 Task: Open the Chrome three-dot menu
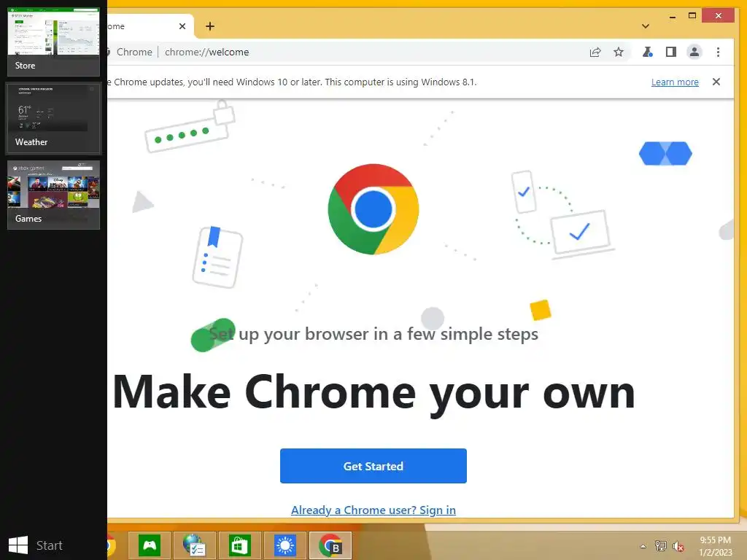click(718, 52)
